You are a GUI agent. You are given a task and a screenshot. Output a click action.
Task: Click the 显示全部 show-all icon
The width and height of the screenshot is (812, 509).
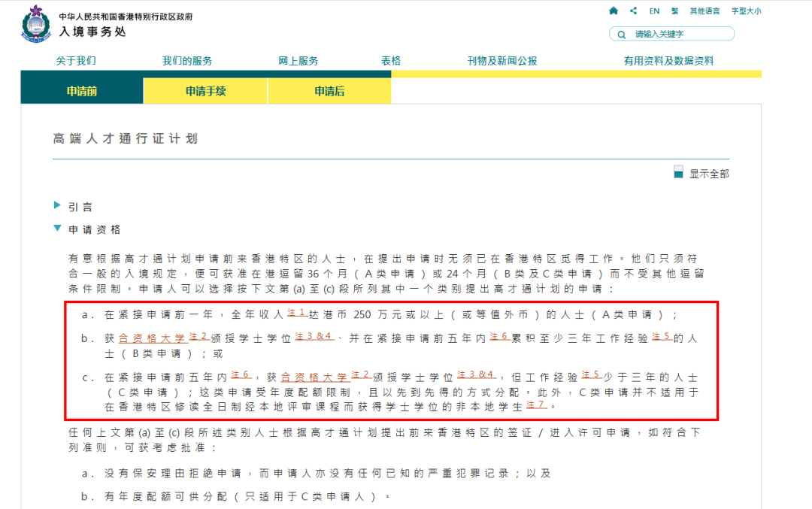679,172
